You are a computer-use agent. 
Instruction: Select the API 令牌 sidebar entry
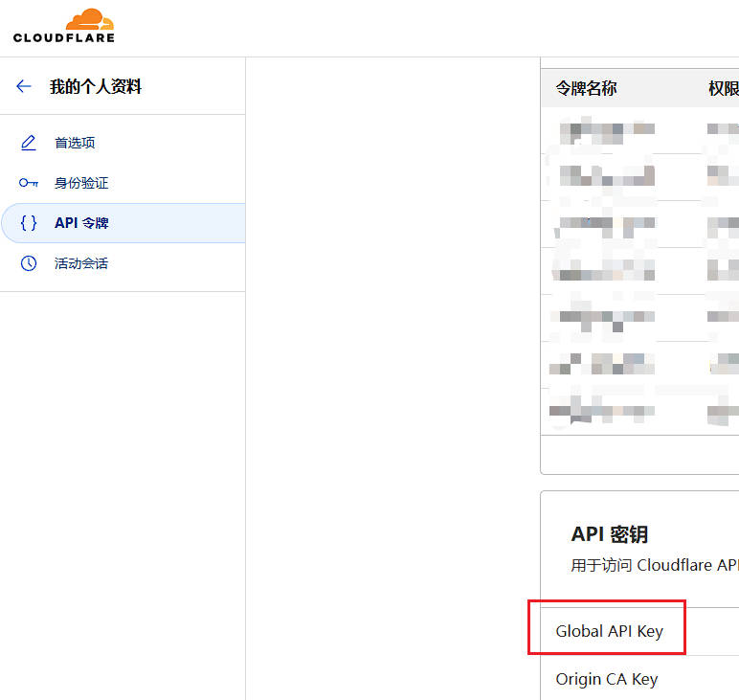tap(81, 223)
